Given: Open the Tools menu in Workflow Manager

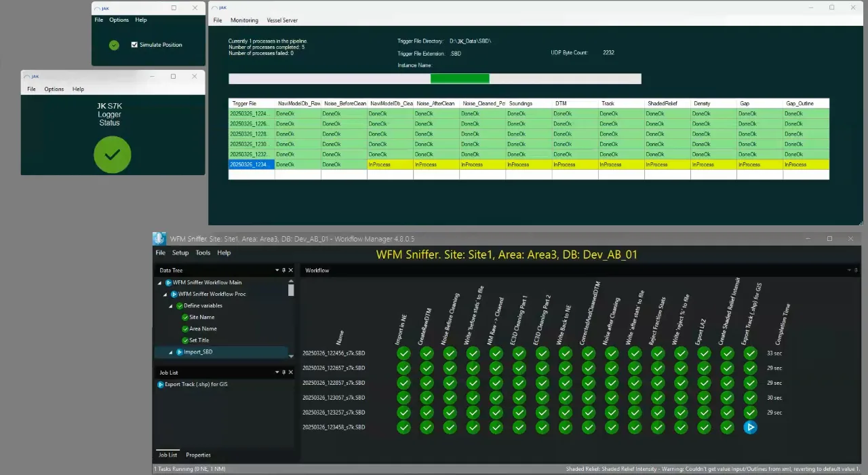Looking at the screenshot, I should (x=202, y=252).
